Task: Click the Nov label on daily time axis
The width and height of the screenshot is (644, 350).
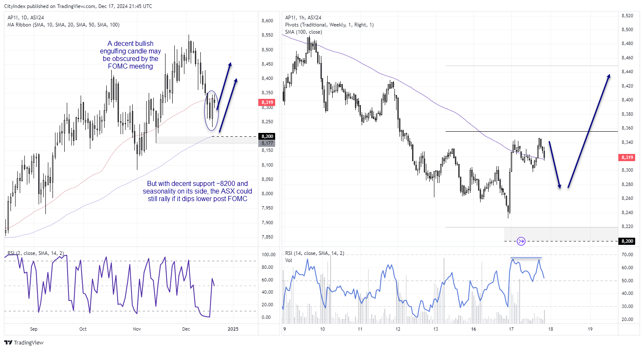Action: point(137,329)
